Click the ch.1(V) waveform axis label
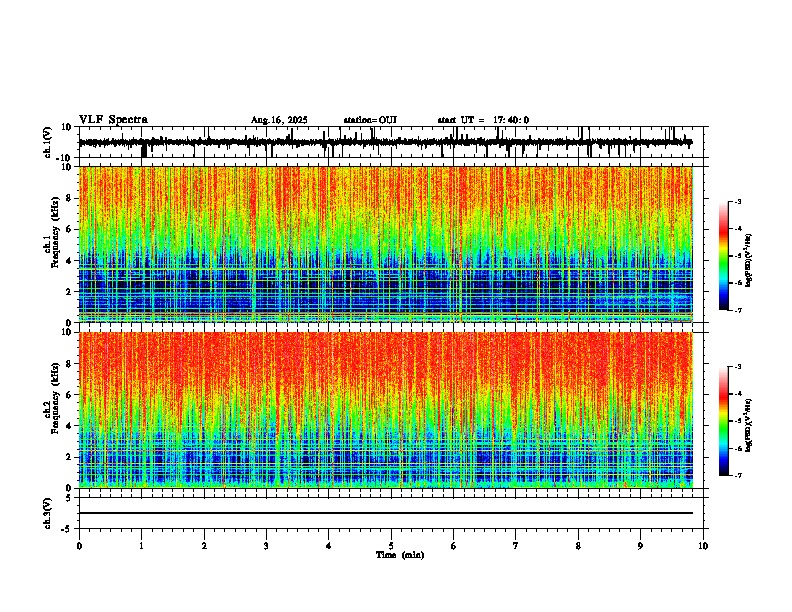The width and height of the screenshot is (792, 612). [48, 142]
